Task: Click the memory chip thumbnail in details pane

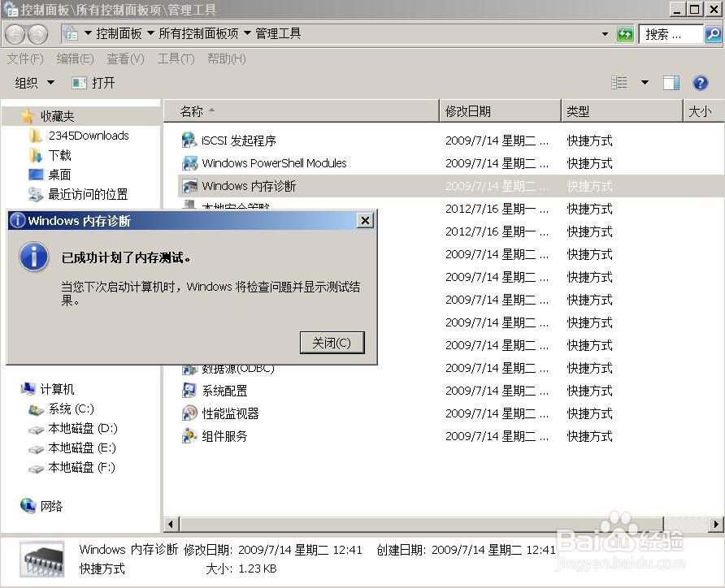Action: (41, 559)
